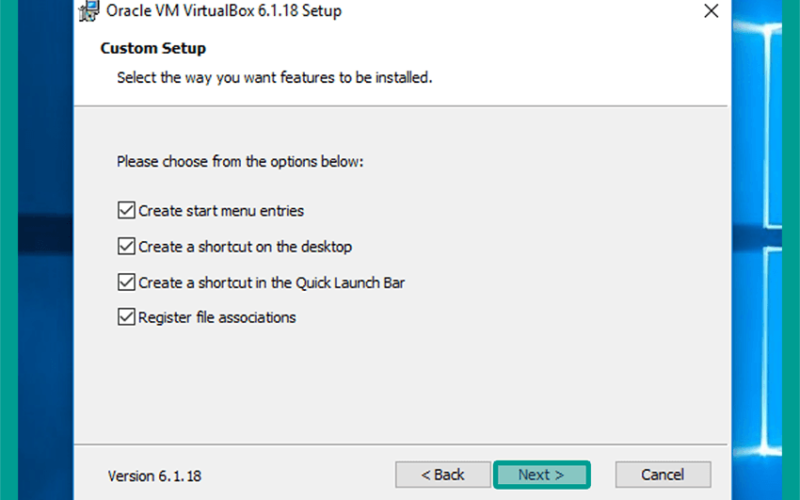Viewport: 800px width, 500px height.
Task: Toggle the Register file associations checkbox
Action: coord(126,317)
